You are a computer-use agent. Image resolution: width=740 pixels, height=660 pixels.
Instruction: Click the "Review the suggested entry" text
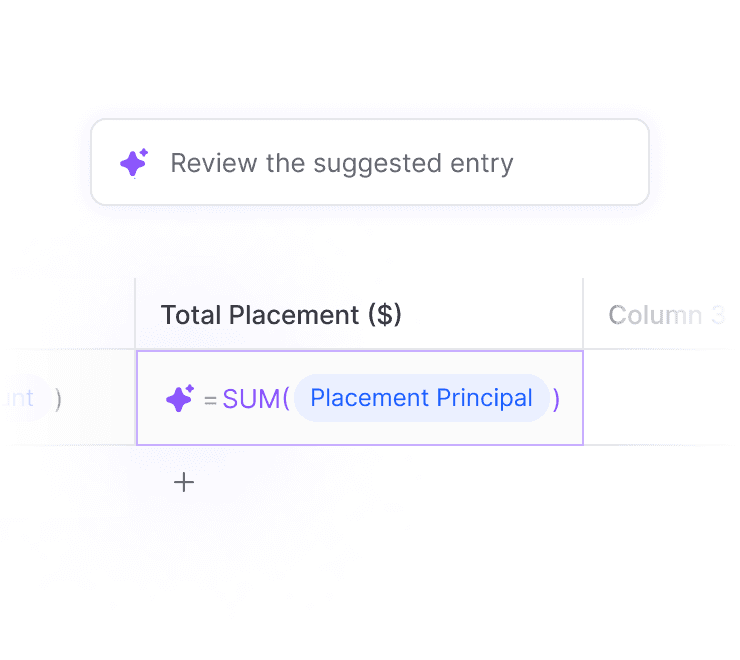tap(342, 163)
